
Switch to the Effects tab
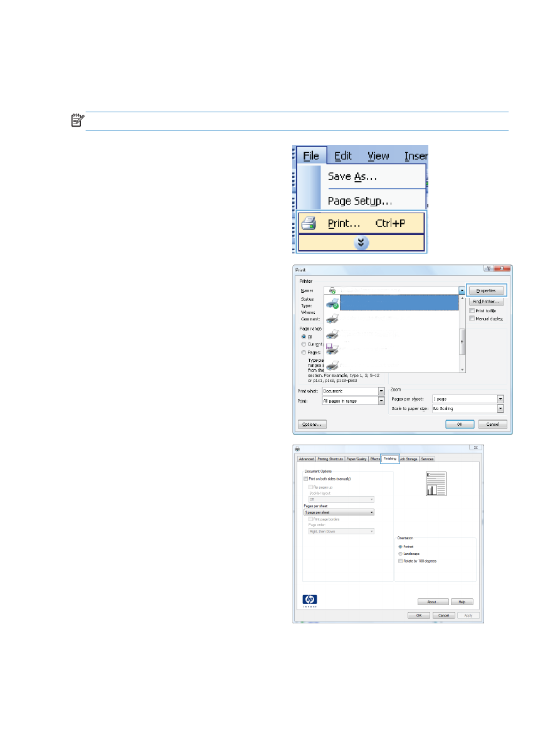tap(375, 459)
